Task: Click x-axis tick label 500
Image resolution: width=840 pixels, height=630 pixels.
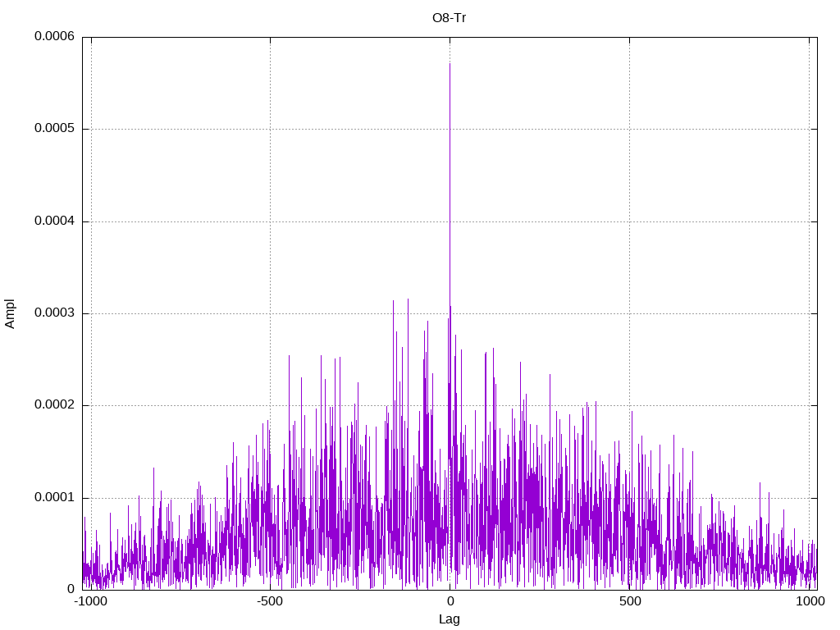Action: tap(630, 601)
